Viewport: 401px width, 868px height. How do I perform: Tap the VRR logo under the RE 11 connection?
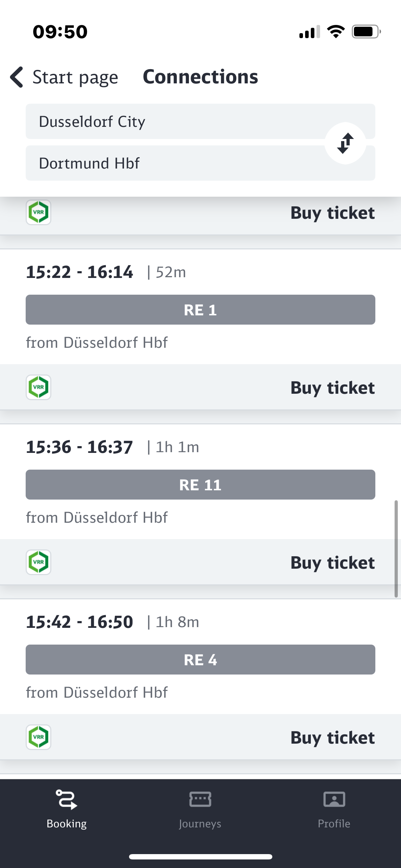tap(38, 562)
